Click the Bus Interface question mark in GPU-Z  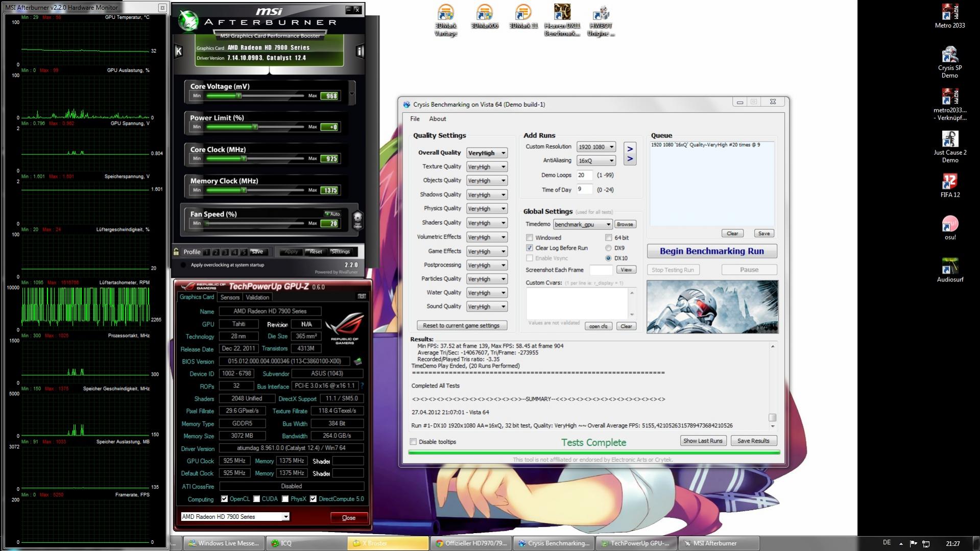362,386
